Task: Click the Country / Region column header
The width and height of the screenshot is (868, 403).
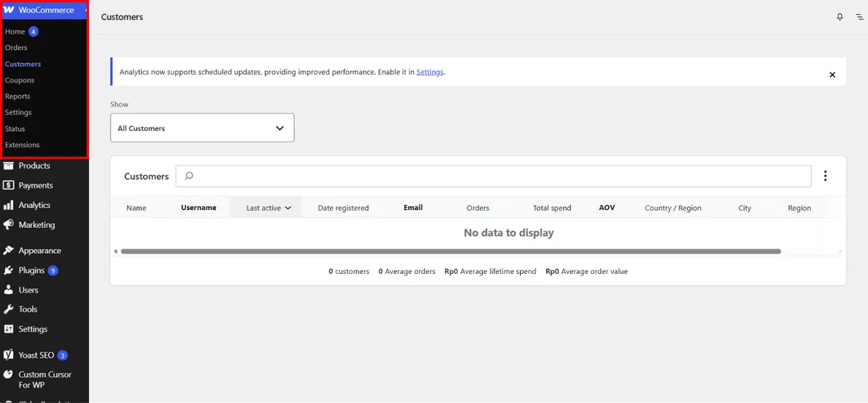Action: 673,208
